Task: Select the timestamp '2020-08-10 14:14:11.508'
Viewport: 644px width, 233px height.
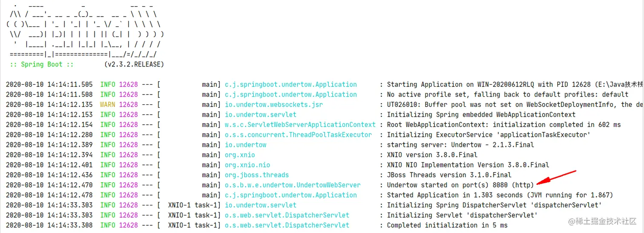Action: coord(49,95)
